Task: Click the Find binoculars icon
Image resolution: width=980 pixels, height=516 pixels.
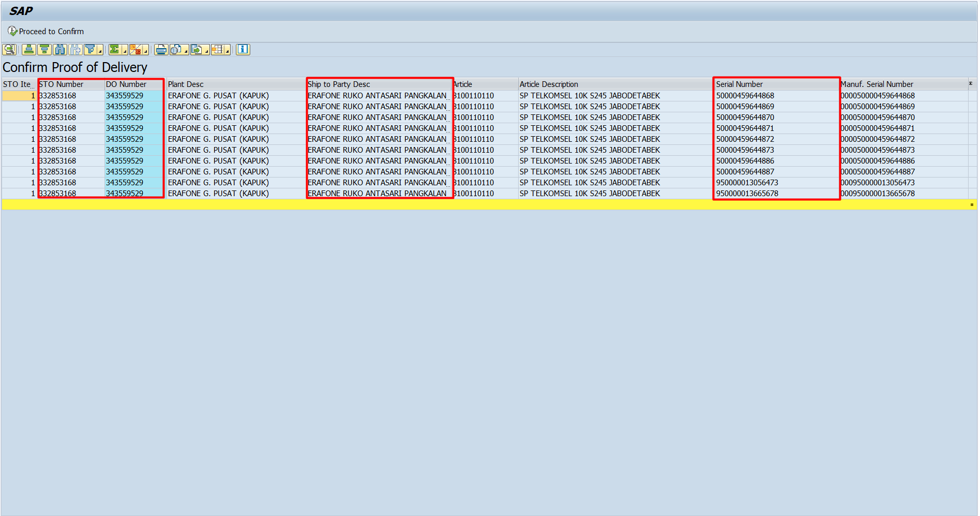Action: (60, 50)
